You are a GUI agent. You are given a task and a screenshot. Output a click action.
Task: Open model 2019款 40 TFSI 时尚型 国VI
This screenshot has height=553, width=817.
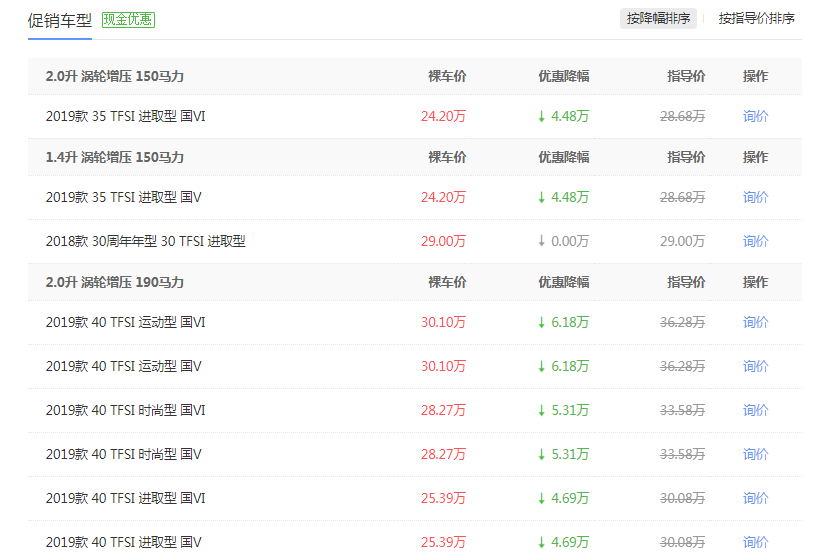point(126,411)
